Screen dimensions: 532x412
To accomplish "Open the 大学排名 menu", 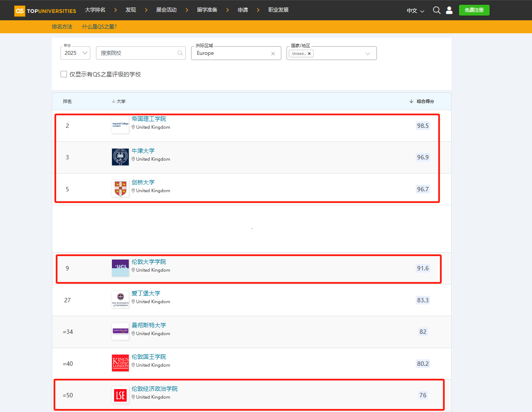I will click(x=95, y=10).
